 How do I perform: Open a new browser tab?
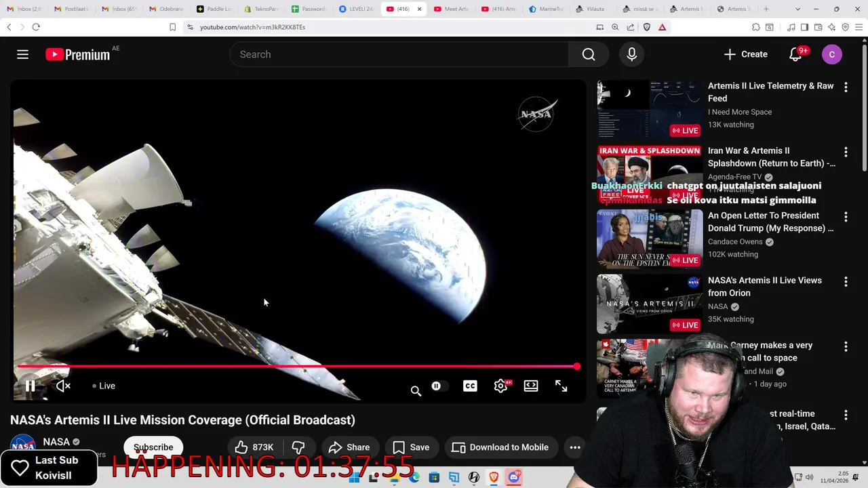pyautogui.click(x=766, y=9)
